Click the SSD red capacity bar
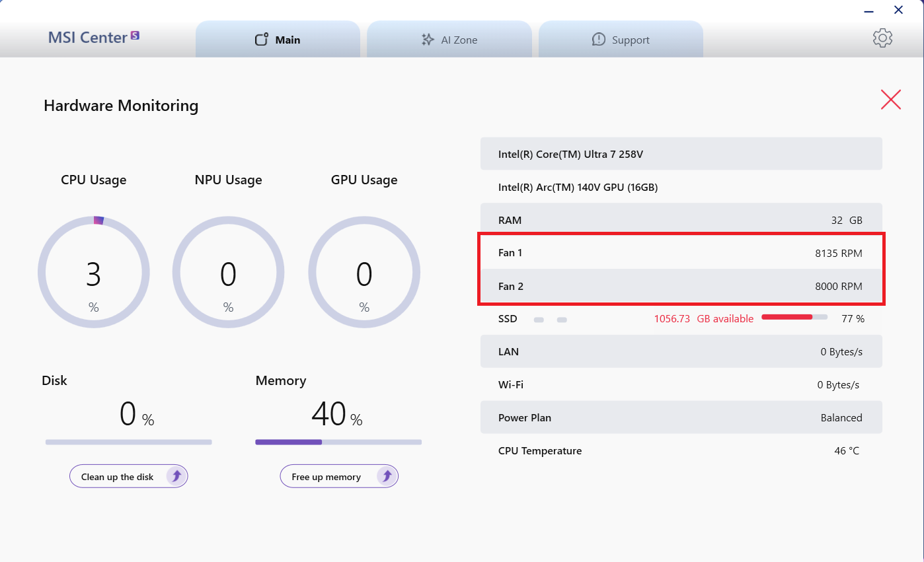 click(794, 318)
